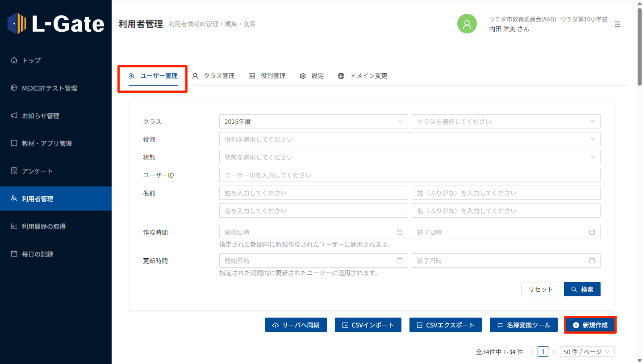Viewport: 643px width, 364px height.
Task: Switch to the 役割管理 tab
Action: (x=267, y=76)
